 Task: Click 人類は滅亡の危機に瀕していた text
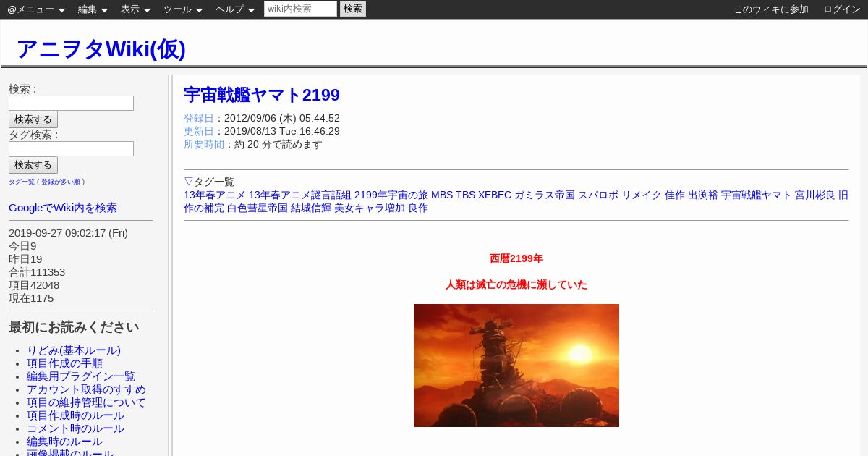click(x=516, y=284)
